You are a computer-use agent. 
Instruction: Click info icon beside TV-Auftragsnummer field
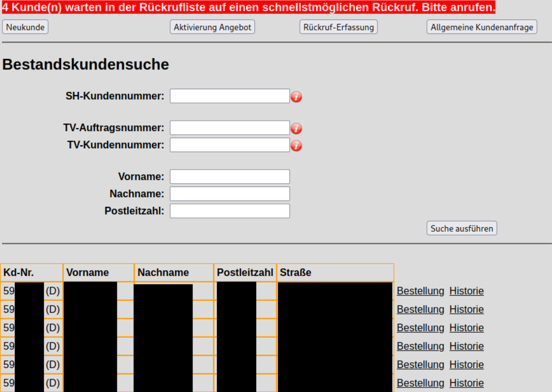pyautogui.click(x=296, y=129)
